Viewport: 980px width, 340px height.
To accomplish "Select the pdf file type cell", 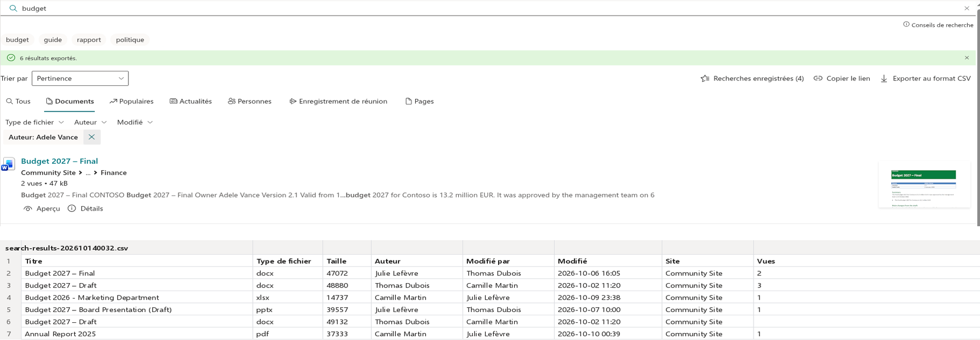I will point(288,334).
